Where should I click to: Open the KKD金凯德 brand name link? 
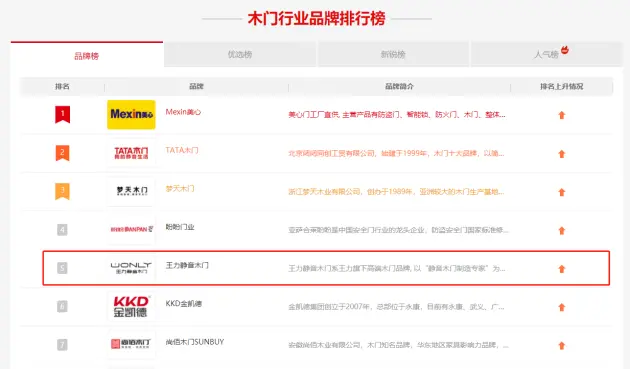(184, 303)
